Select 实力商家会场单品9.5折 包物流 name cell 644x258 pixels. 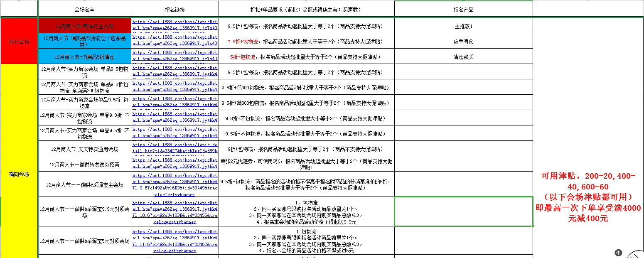coord(84,103)
